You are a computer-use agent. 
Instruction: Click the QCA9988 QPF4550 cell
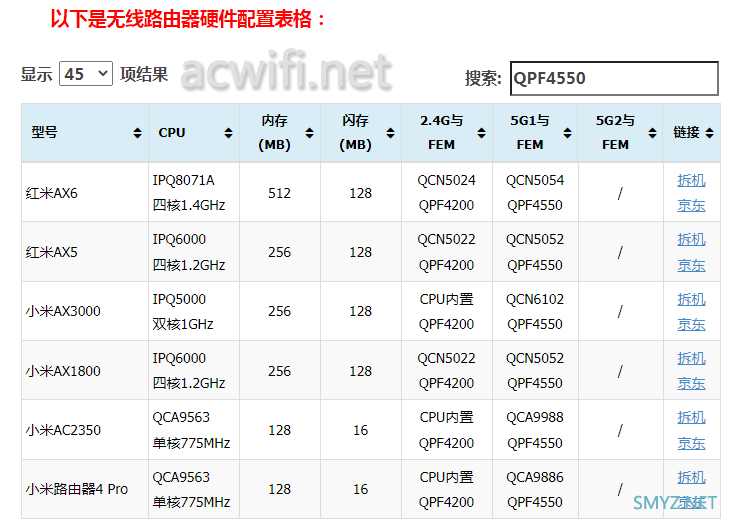click(535, 430)
